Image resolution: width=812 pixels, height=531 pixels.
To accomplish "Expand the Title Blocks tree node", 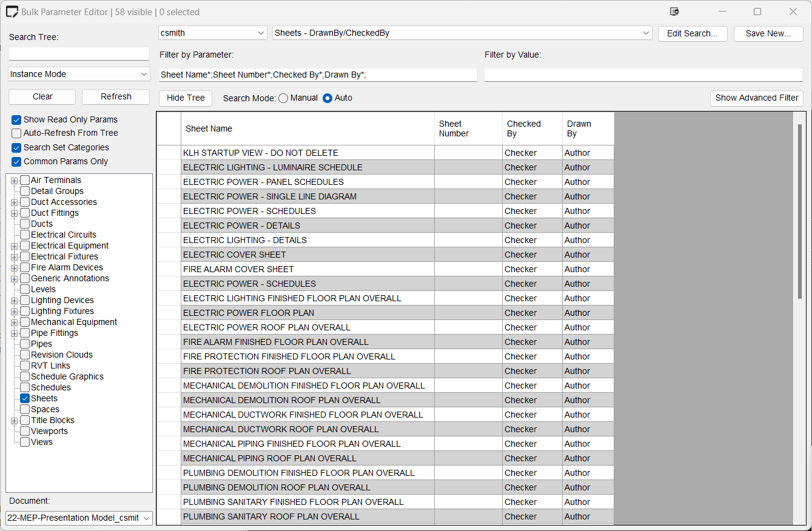I will tap(14, 421).
